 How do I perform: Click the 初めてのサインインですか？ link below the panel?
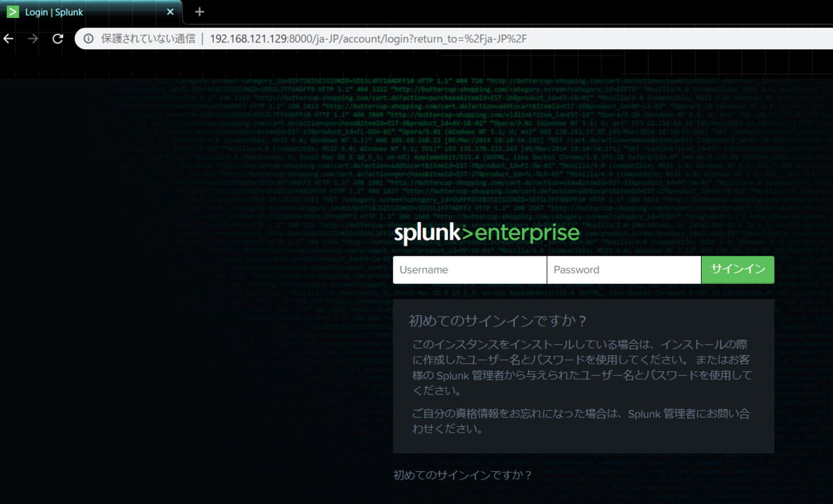point(462,476)
